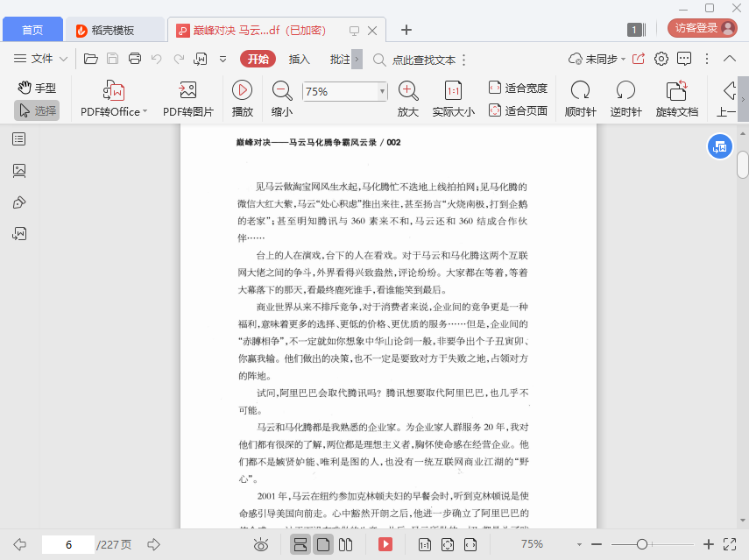Viewport: 749px width, 560px height.
Task: Rotate the page counterclockwise with 逆时针
Action: 625,90
